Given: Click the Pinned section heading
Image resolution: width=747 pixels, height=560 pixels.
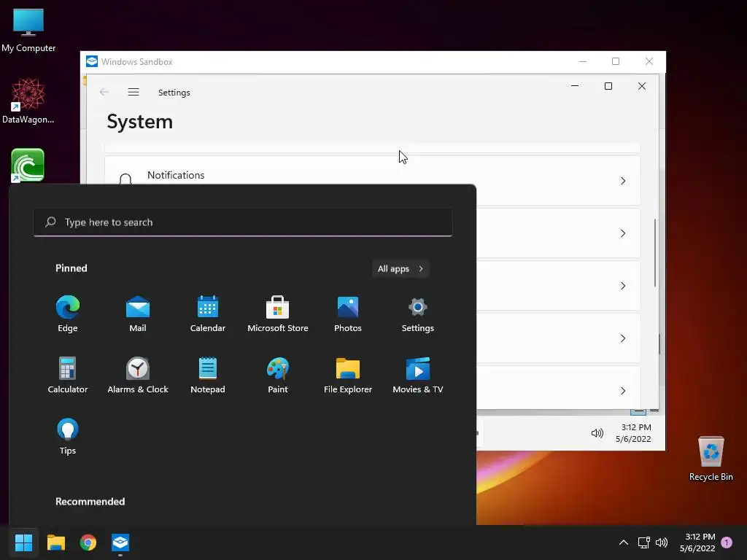Looking at the screenshot, I should tap(71, 268).
